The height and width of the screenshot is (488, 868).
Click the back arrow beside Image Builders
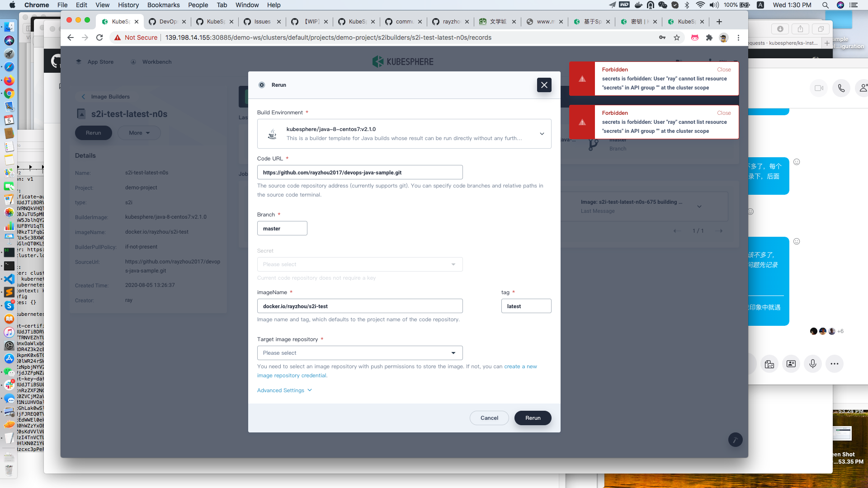click(x=83, y=96)
